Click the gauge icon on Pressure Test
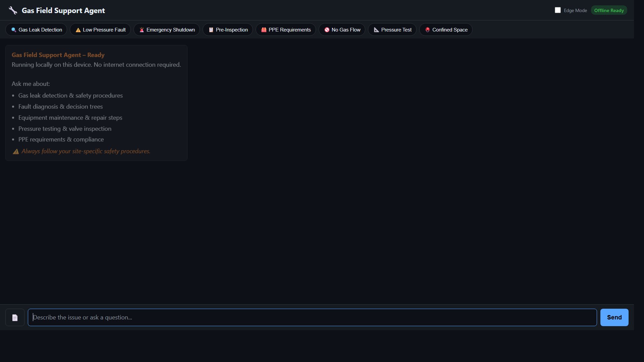Viewport: 644px width, 362px height. coord(376,29)
